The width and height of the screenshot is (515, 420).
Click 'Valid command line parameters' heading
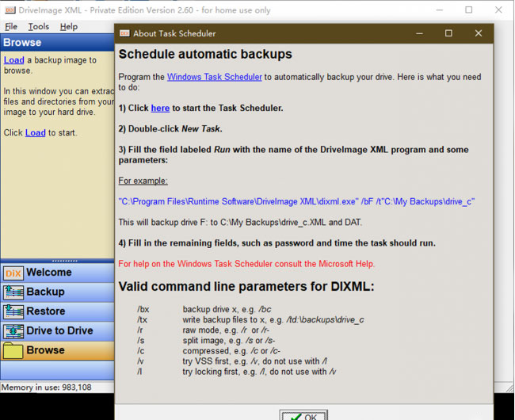tap(246, 286)
